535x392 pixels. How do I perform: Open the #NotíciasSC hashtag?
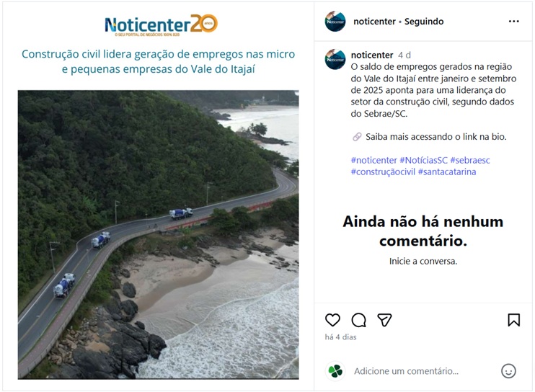coord(423,160)
